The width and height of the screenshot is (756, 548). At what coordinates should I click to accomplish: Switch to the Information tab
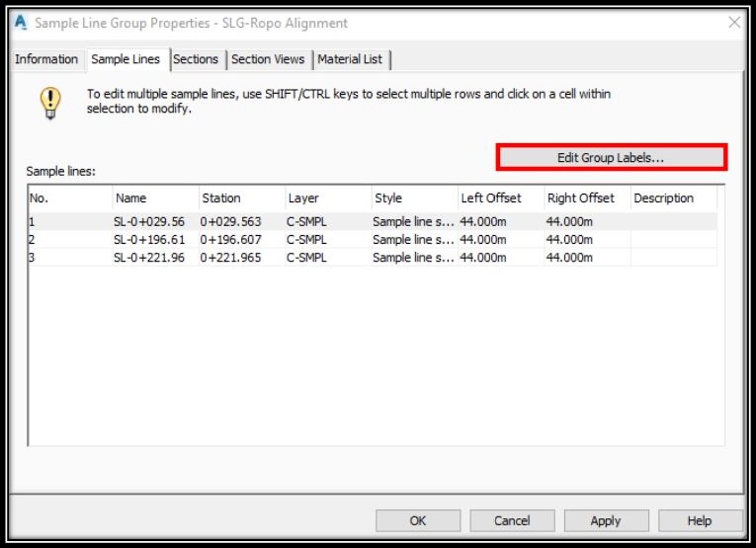[x=46, y=59]
